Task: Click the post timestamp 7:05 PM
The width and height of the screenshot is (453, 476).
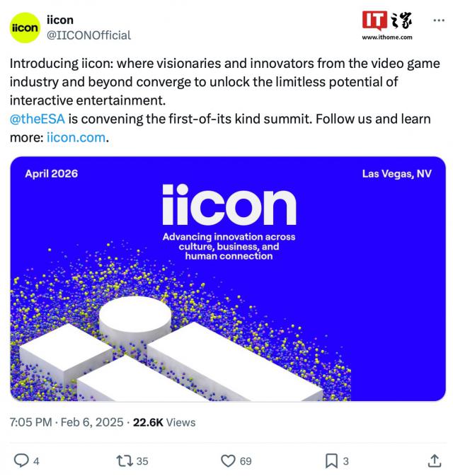Action: [30, 422]
